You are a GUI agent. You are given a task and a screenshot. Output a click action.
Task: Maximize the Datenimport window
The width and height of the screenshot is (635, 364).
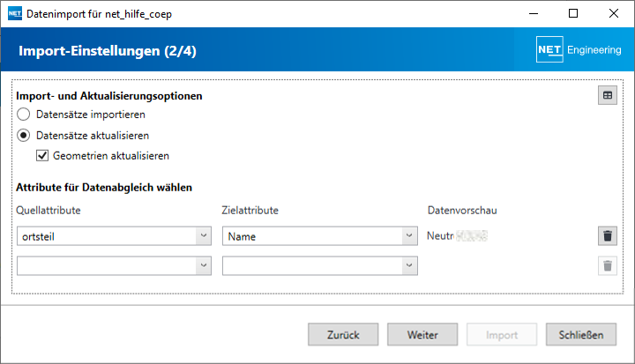[573, 13]
